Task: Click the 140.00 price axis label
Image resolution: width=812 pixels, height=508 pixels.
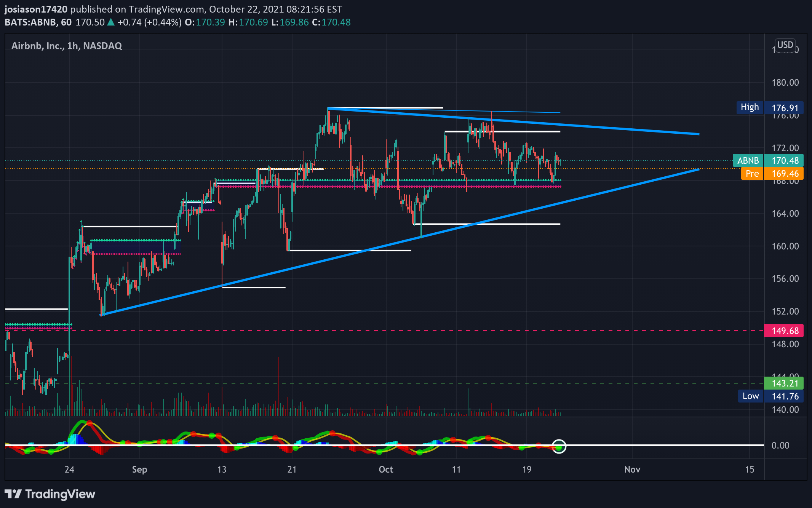Action: [x=785, y=410]
